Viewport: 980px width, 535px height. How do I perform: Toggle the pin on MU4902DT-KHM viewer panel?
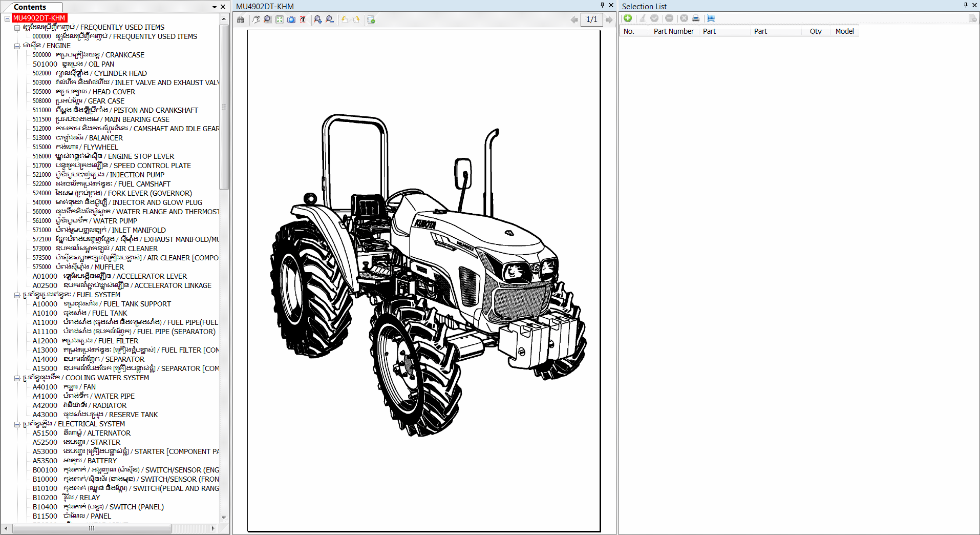[x=602, y=6]
